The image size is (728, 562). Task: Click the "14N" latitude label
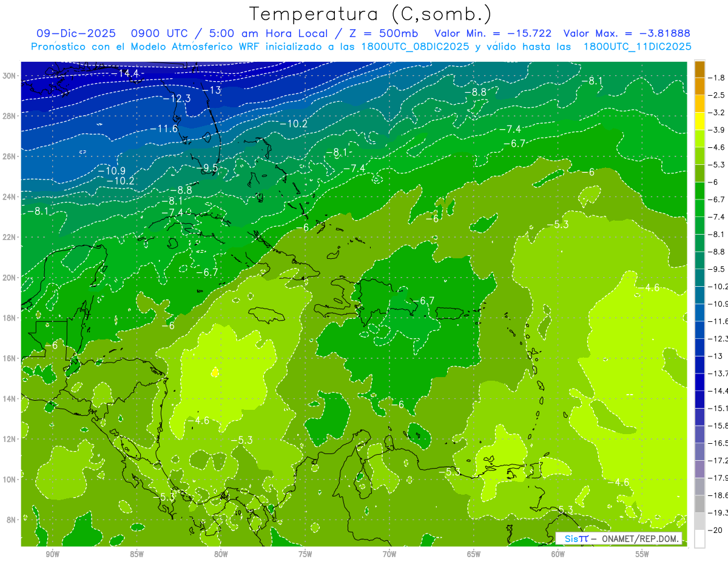(10, 399)
